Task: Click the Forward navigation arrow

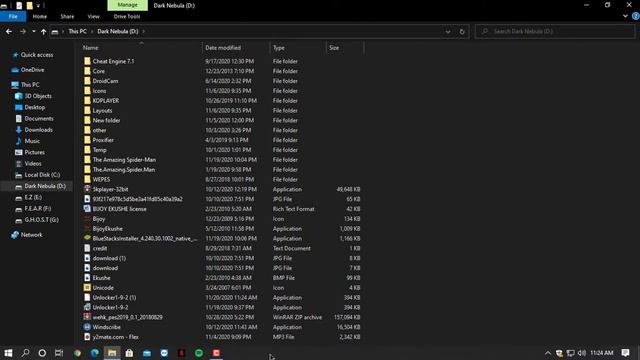Action: [x=23, y=31]
